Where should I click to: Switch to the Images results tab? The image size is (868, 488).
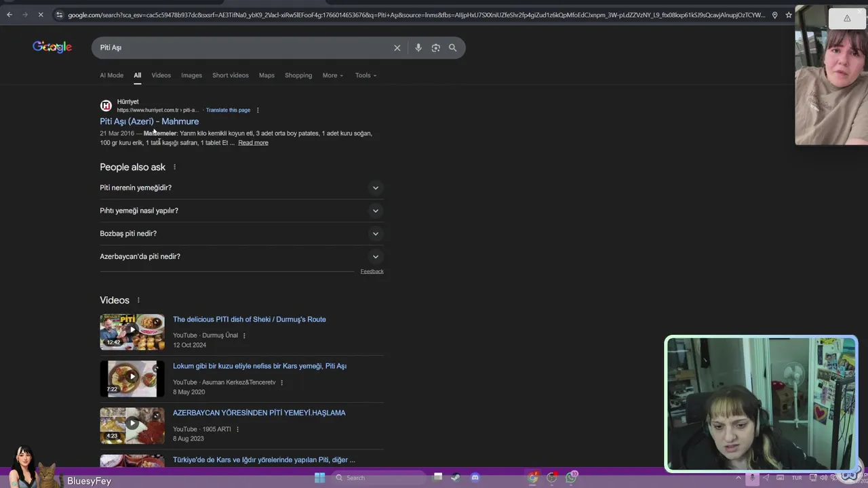click(x=191, y=75)
